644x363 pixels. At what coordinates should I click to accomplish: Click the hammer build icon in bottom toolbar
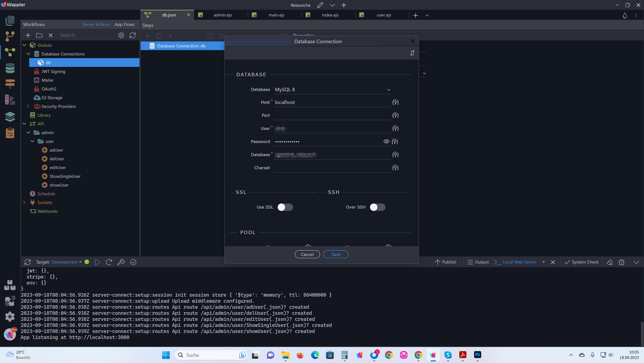pyautogui.click(x=121, y=262)
